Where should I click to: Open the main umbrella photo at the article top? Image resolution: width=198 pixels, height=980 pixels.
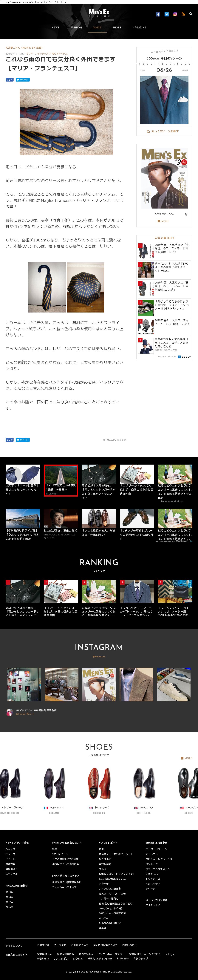[66, 122]
